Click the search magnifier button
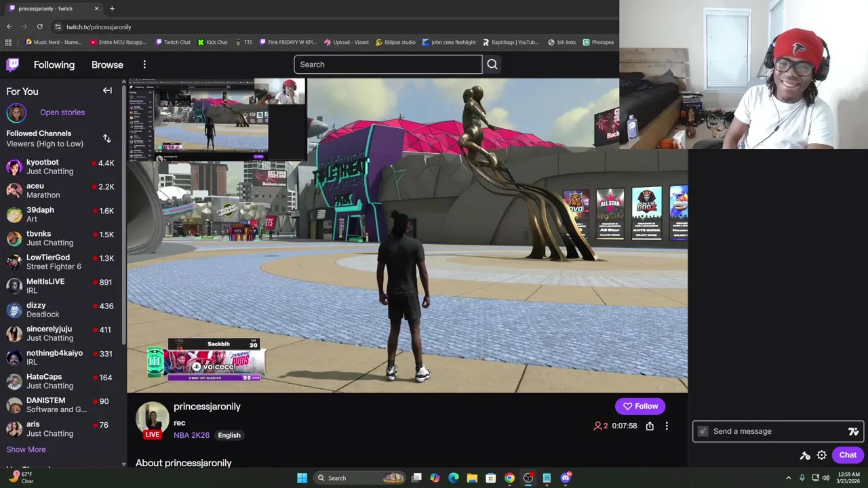 coord(492,64)
